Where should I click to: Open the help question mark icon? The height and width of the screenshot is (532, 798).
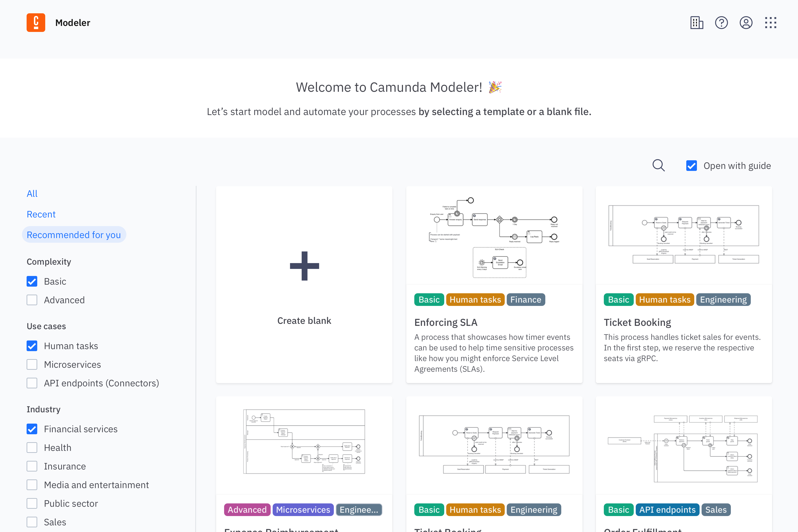(x=721, y=23)
